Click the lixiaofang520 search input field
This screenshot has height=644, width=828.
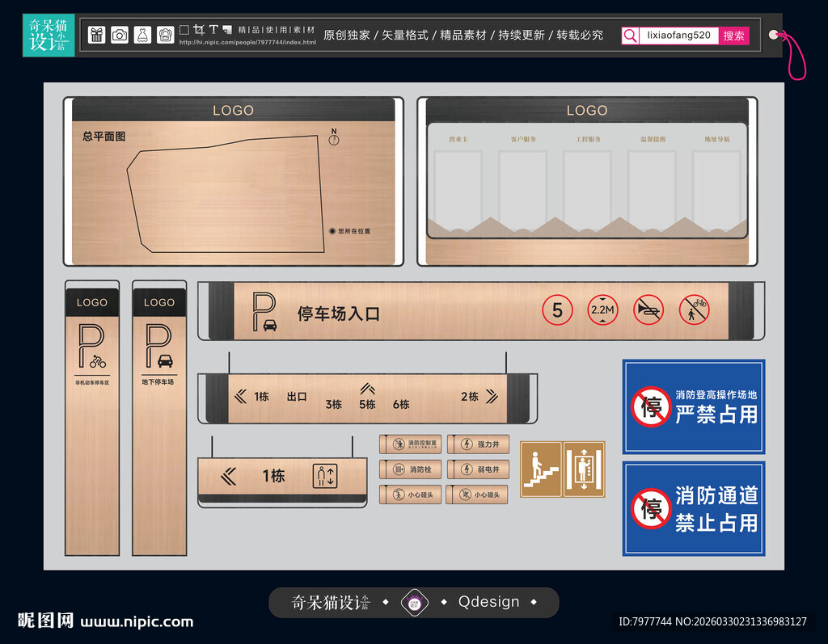click(x=678, y=36)
